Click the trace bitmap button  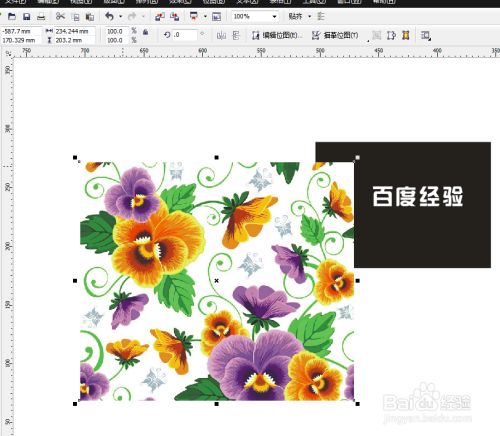(x=335, y=35)
